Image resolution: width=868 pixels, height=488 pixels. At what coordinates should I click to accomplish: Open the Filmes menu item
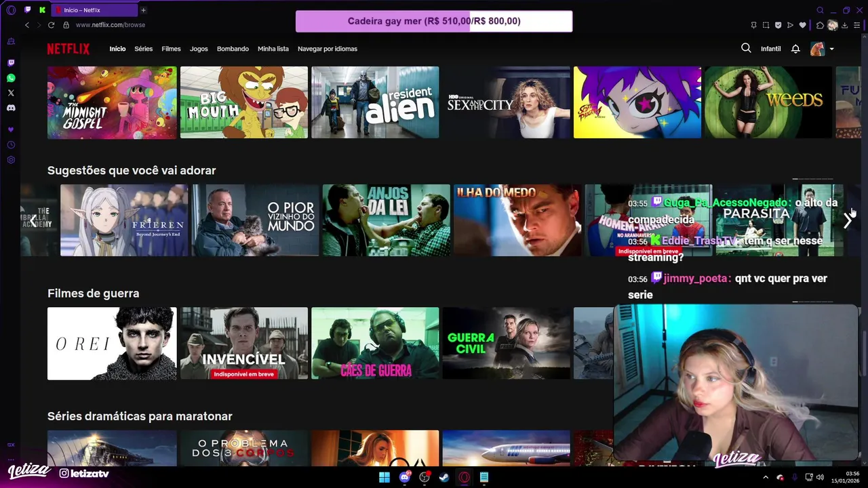tap(171, 49)
